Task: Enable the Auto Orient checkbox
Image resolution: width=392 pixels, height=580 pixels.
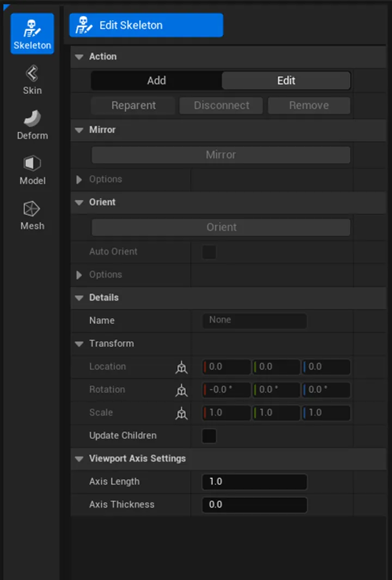Action: tap(209, 252)
